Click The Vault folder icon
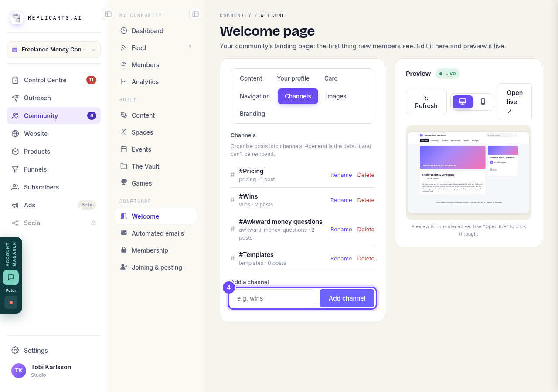The width and height of the screenshot is (558, 392). 124,166
